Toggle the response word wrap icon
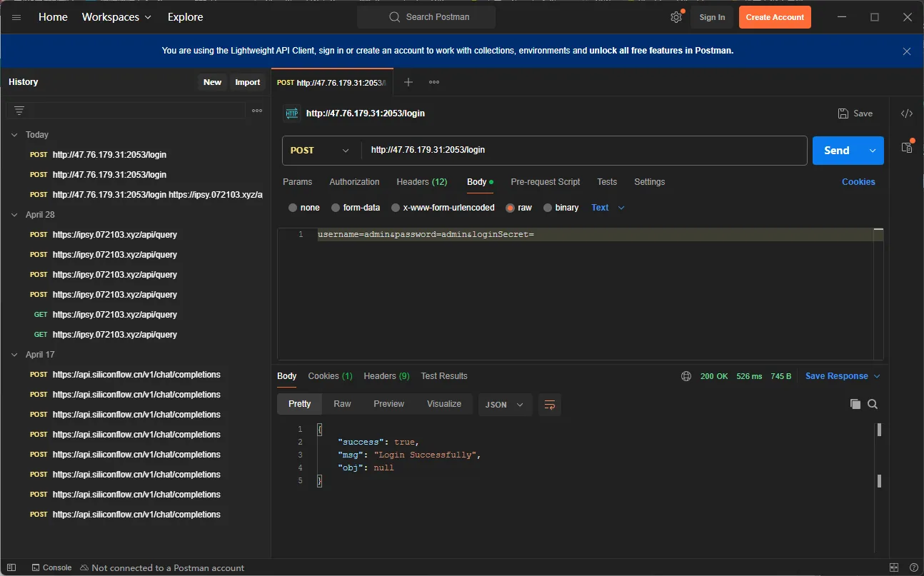The image size is (924, 576). coord(549,405)
